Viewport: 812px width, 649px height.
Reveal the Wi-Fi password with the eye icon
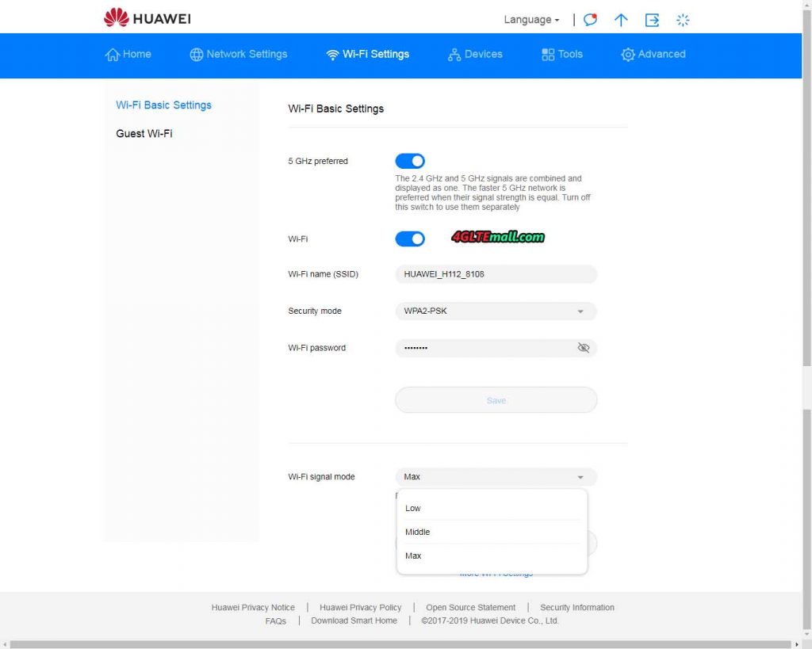584,347
